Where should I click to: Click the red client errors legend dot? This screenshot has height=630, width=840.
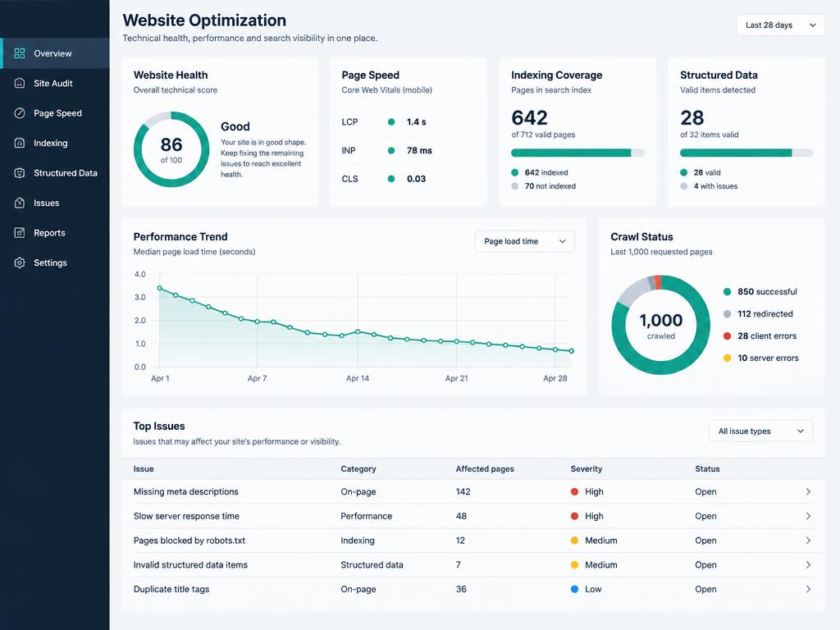click(727, 336)
